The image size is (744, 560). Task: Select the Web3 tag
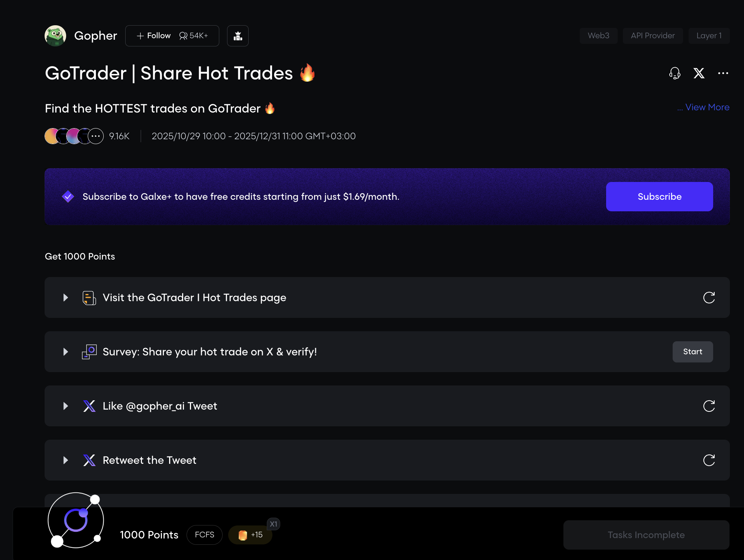click(598, 36)
